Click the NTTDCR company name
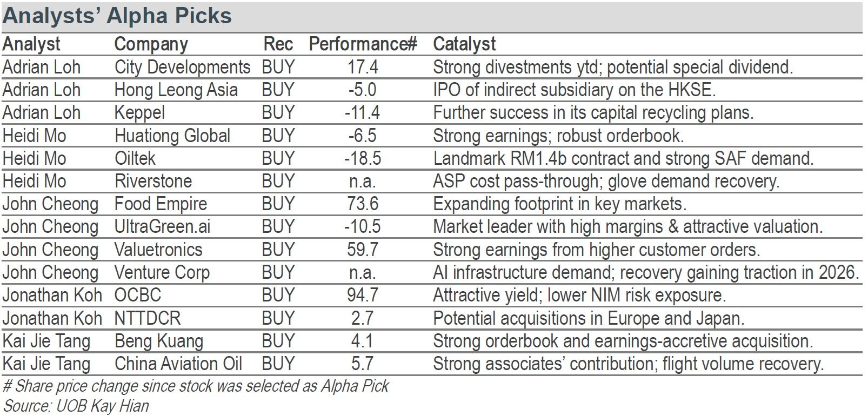This screenshot has width=868, height=416. [x=148, y=318]
